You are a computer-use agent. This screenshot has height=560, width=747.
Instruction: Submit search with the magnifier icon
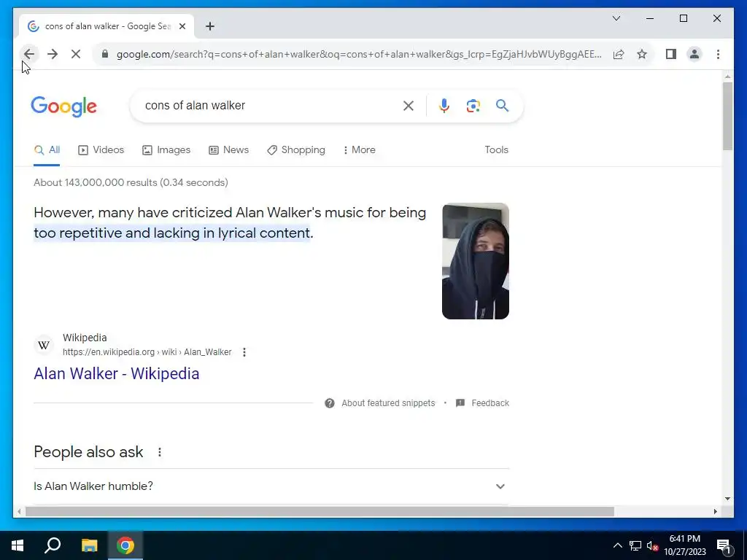(x=502, y=106)
